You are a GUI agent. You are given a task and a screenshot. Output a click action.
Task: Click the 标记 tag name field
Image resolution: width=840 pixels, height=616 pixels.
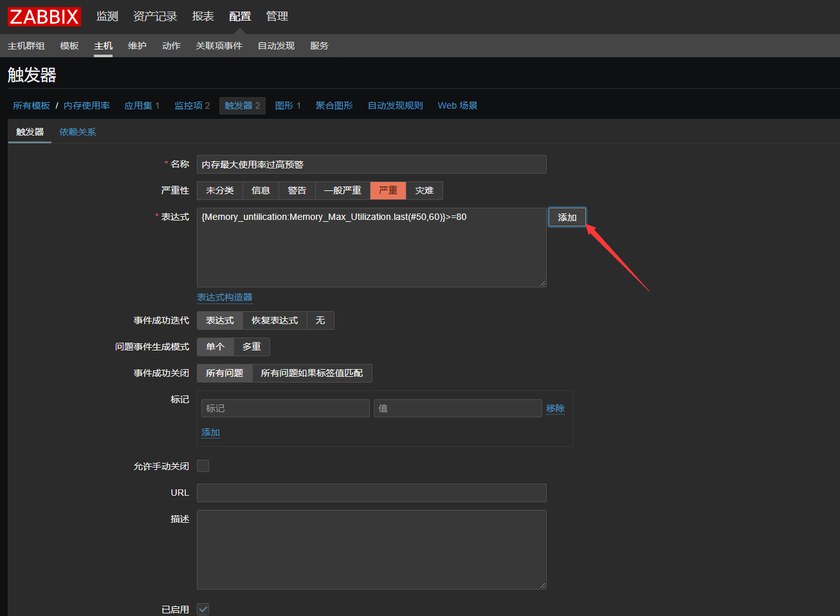pos(286,408)
